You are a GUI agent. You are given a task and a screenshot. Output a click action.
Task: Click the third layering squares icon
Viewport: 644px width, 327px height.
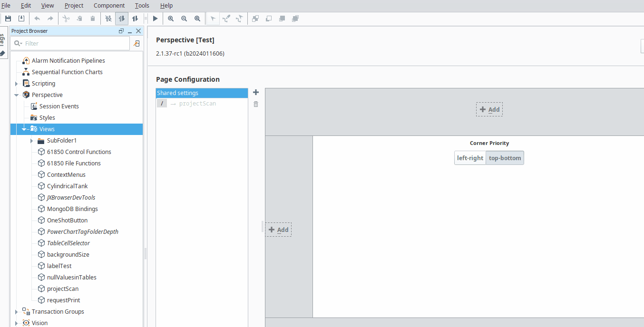(282, 19)
